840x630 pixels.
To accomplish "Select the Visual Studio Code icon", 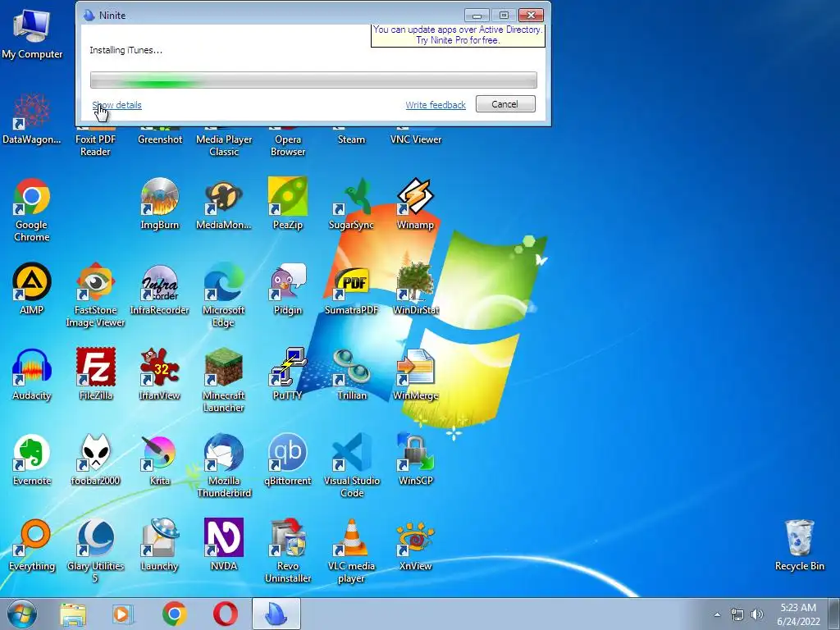I will coord(351,465).
